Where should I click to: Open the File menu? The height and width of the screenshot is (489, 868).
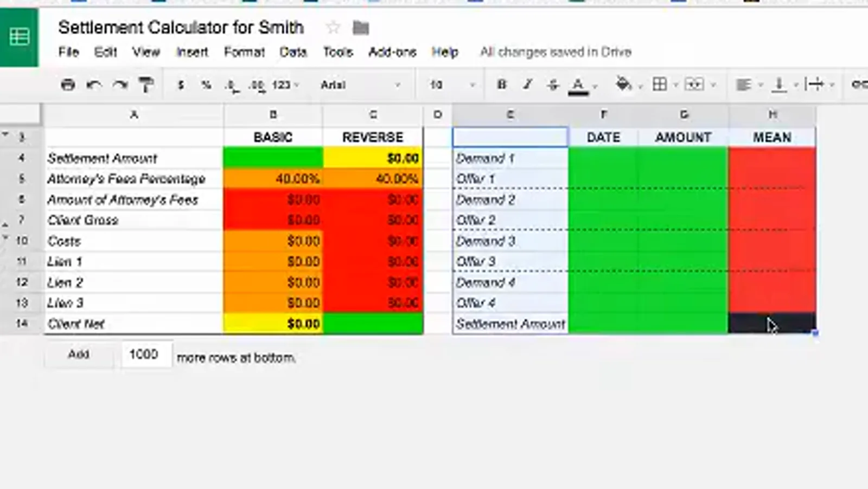point(69,52)
